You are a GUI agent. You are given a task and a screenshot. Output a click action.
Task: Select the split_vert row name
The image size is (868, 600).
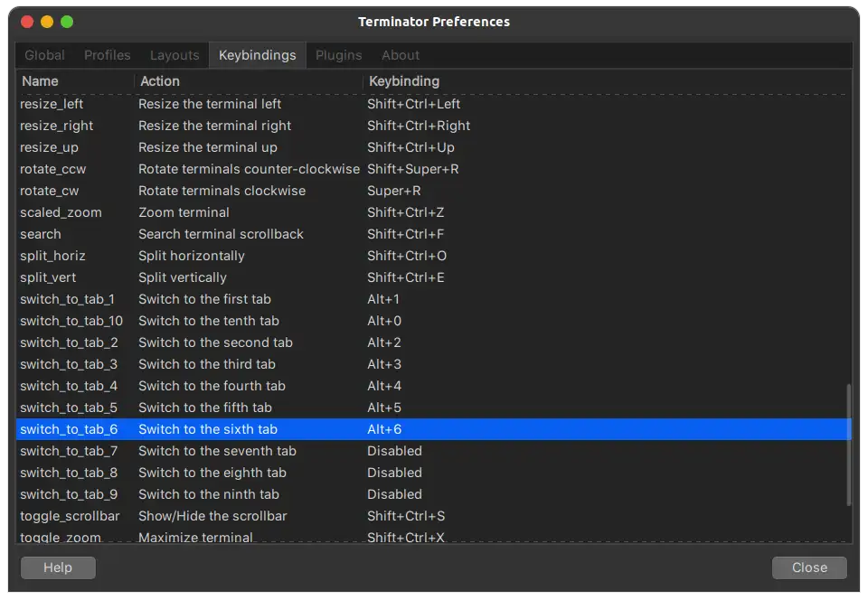tap(48, 277)
